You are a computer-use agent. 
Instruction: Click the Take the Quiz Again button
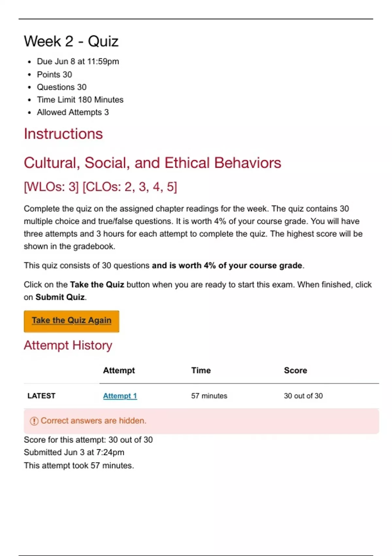point(71,321)
